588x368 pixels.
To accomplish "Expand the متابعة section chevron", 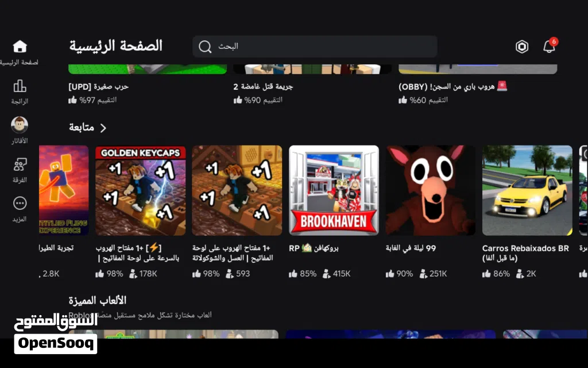I will (x=103, y=128).
